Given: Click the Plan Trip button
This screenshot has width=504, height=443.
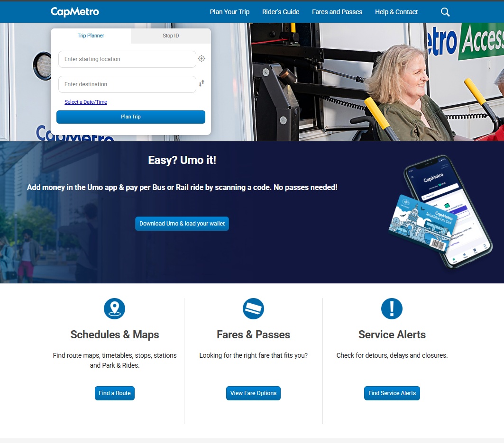Looking at the screenshot, I should tap(131, 117).
